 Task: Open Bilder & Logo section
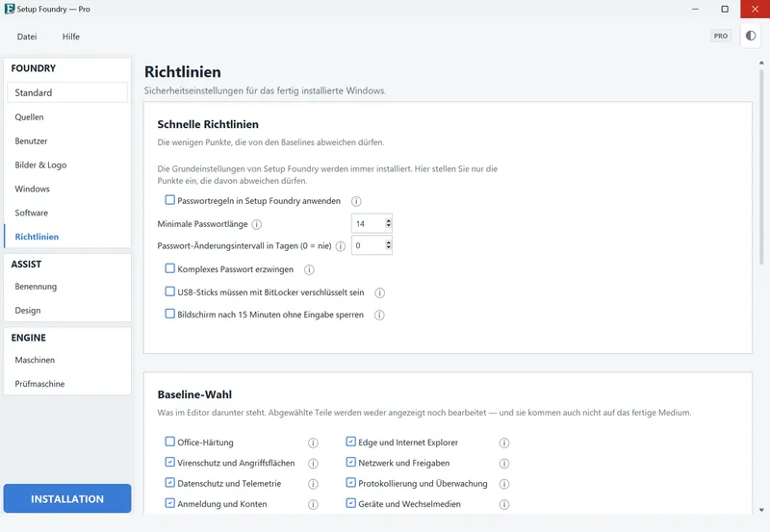[x=67, y=165]
